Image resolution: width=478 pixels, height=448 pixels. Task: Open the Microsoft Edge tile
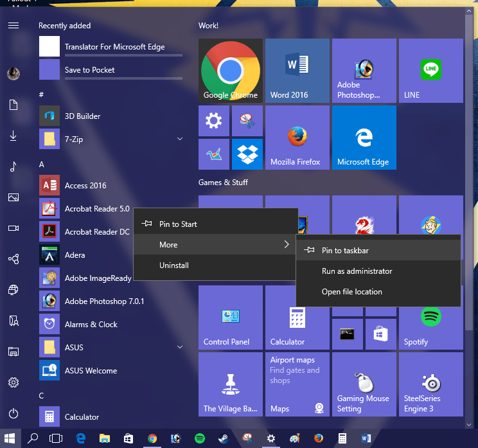364,137
